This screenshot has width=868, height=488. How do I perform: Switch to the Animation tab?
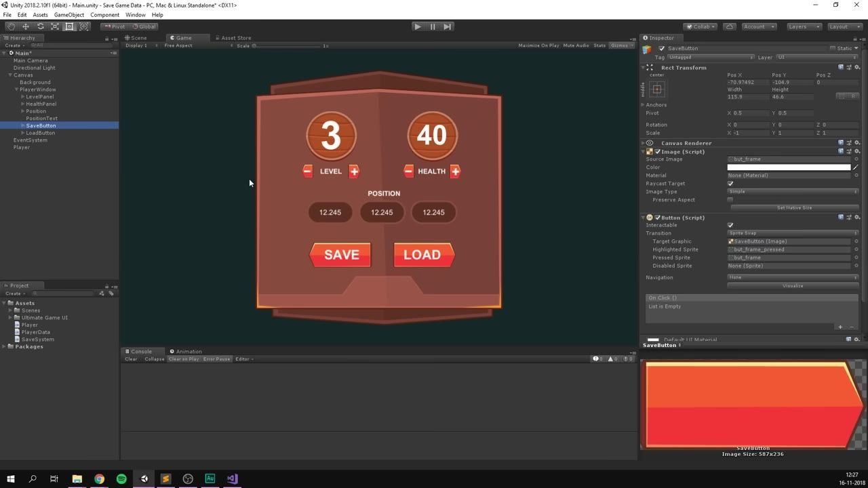[x=186, y=351]
